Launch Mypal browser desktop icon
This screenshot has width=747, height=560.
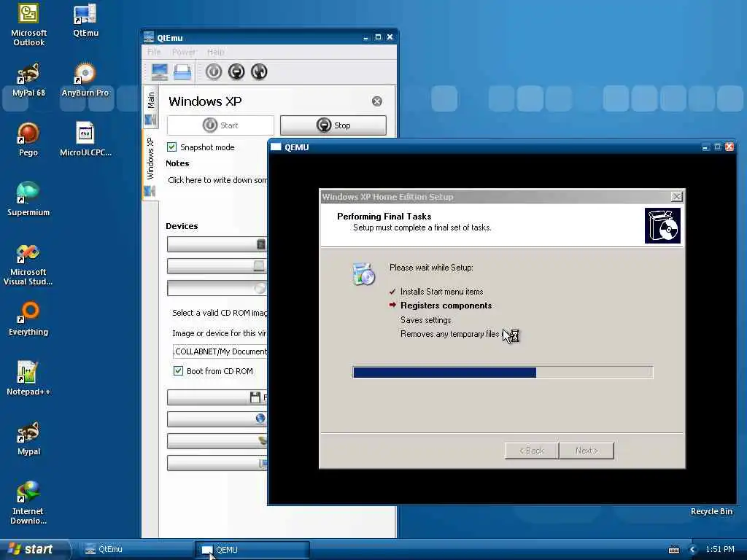[x=28, y=438]
